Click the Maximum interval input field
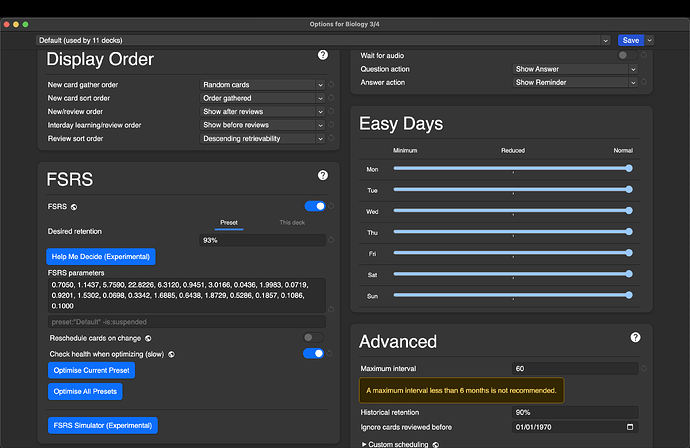The image size is (690, 448). pos(574,369)
